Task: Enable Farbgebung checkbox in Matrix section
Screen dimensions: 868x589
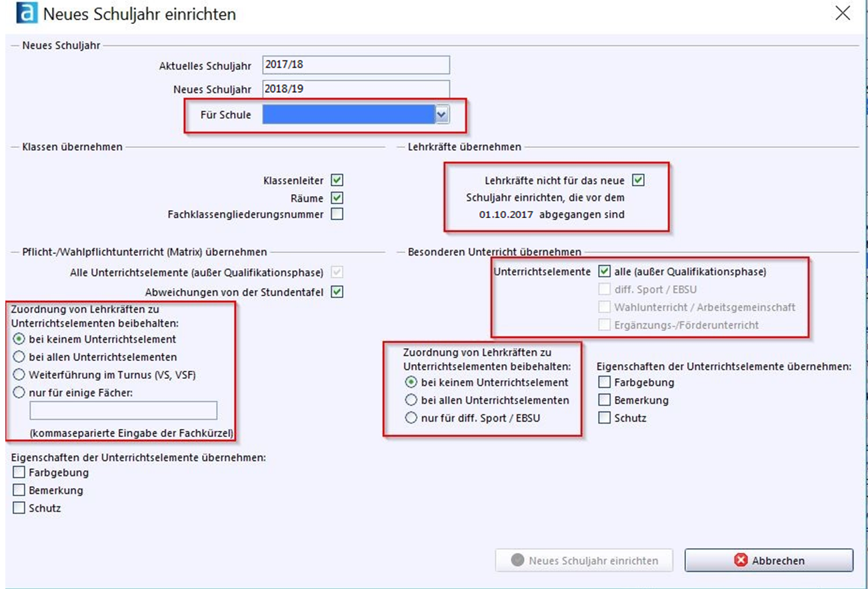Action: click(19, 472)
